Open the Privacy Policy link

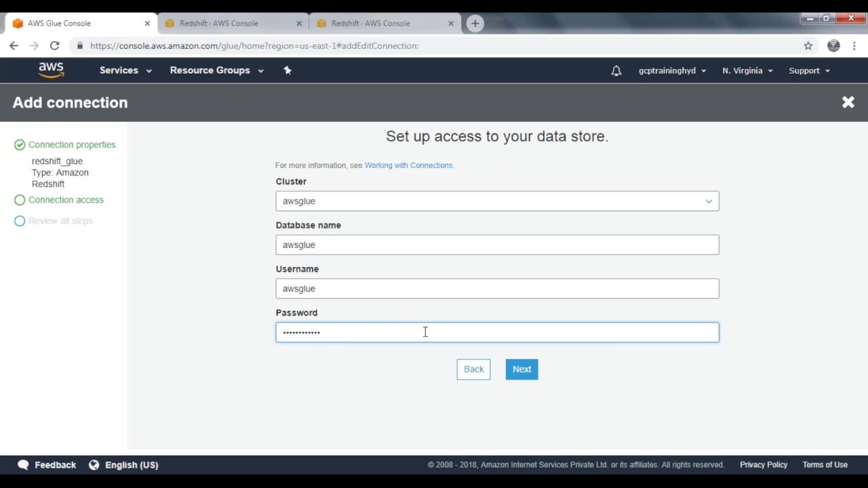click(764, 465)
